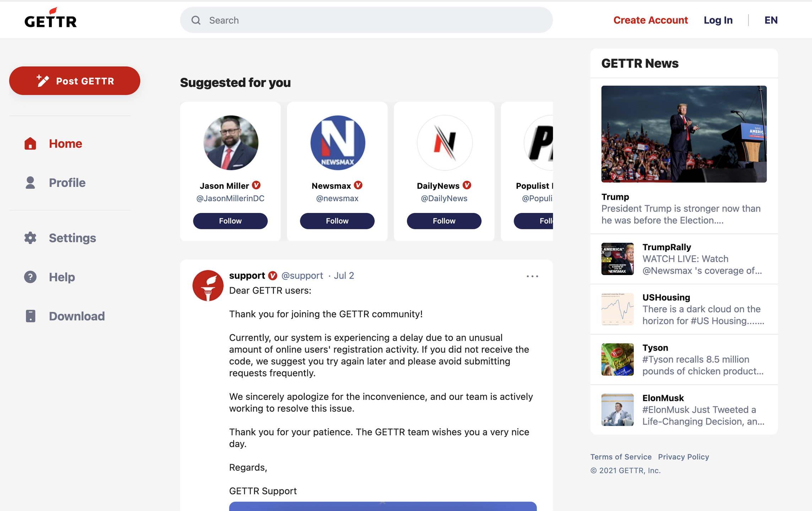Open the Tyson news thumbnail
Viewport: 812px width, 511px height.
617,359
